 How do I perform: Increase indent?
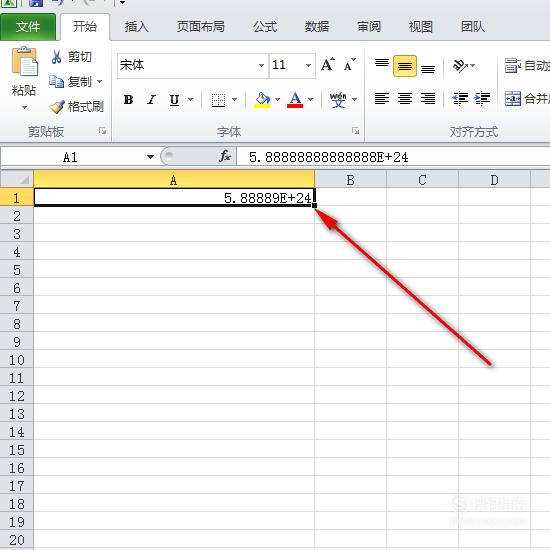coord(482,99)
